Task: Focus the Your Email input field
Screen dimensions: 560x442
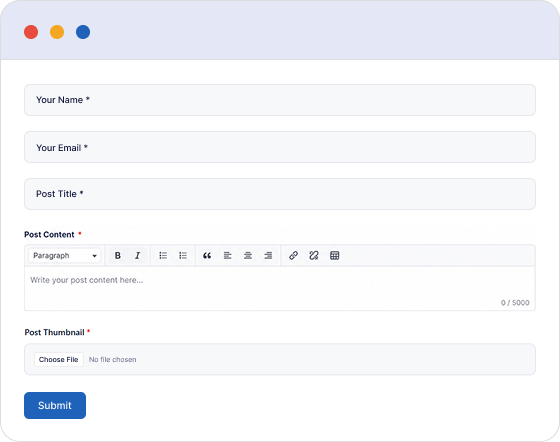Action: tap(280, 147)
